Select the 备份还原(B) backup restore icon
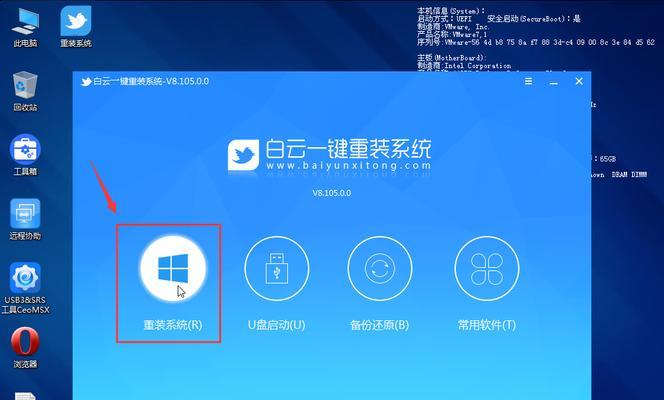 (x=379, y=270)
